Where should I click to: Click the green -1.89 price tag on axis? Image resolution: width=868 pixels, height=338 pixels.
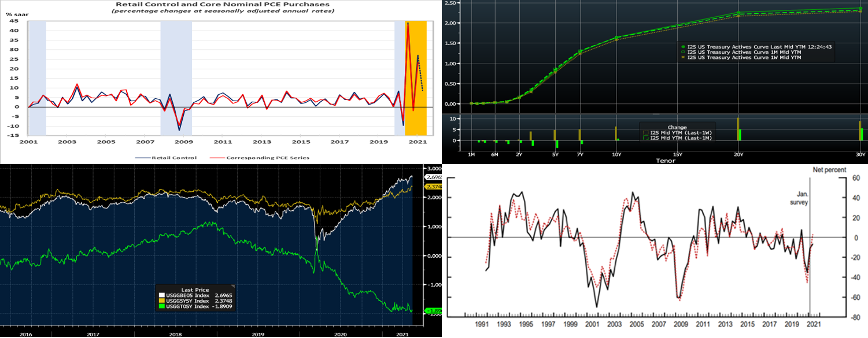coord(433,311)
